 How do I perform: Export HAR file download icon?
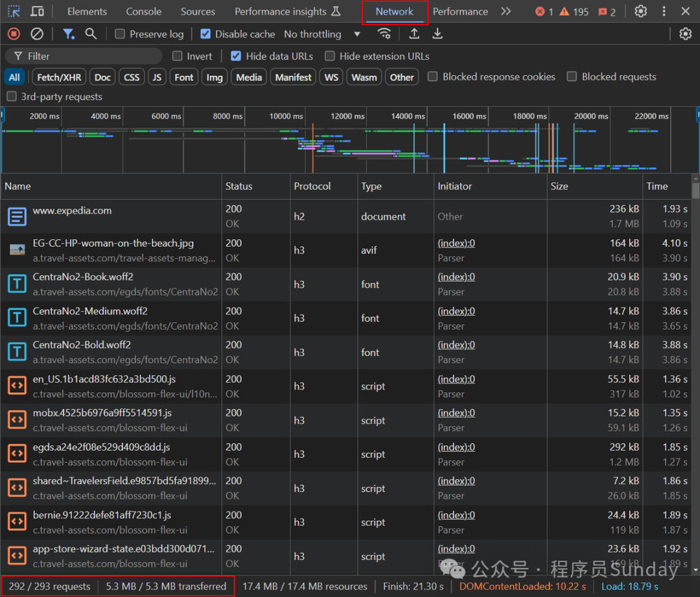click(x=437, y=34)
